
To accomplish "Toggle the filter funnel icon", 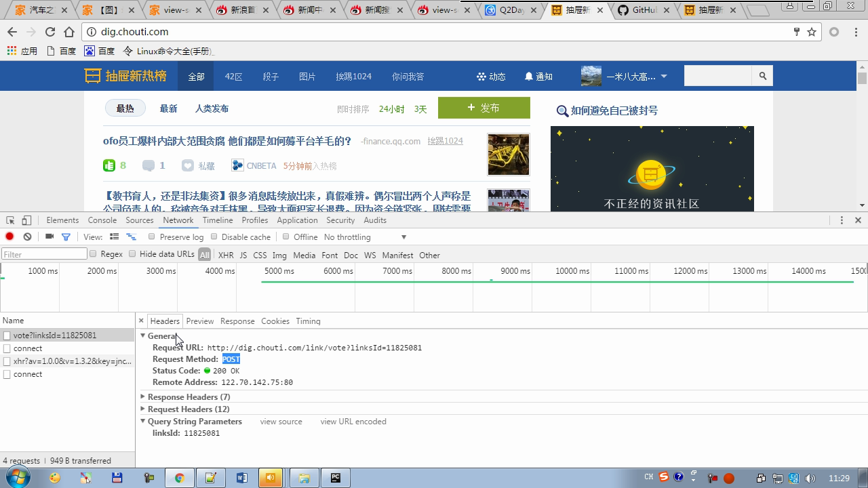I will pyautogui.click(x=66, y=237).
